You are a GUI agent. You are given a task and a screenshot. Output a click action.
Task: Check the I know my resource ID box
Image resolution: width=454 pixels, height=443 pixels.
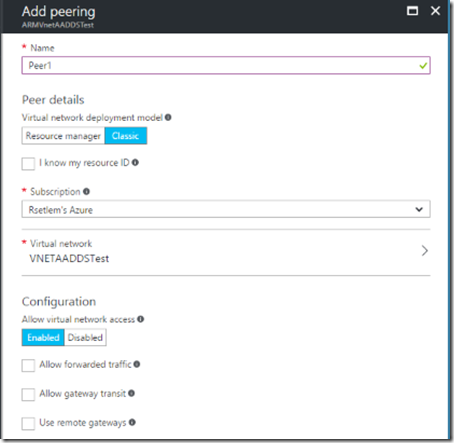click(x=28, y=164)
